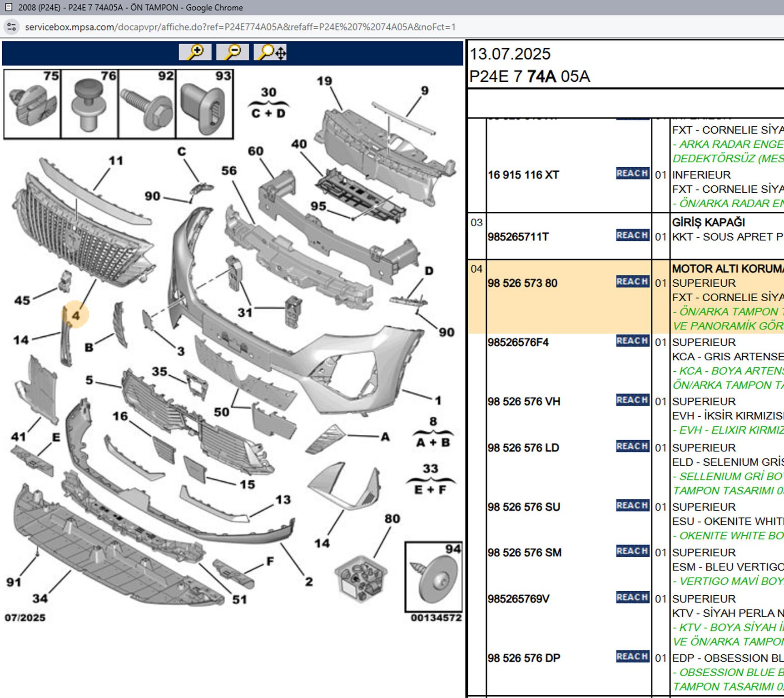
Task: Select highlighted callout number 4 in diagram
Action: tap(76, 314)
